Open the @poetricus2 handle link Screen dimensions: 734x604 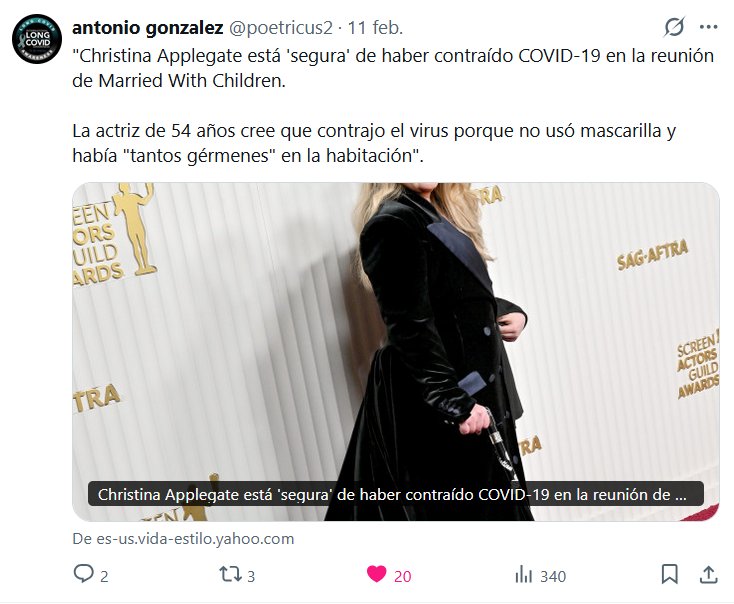click(x=280, y=28)
